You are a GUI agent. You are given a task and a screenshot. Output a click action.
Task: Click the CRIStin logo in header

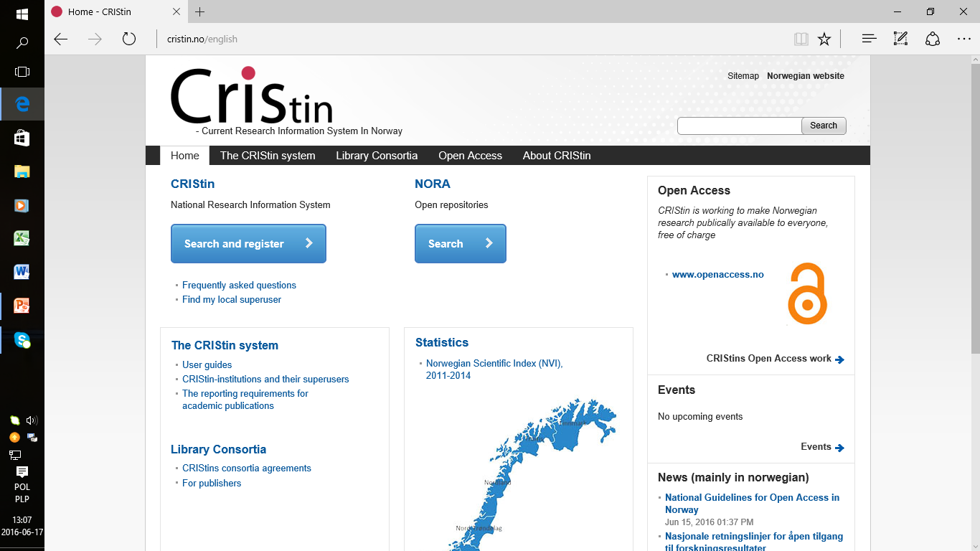click(252, 95)
